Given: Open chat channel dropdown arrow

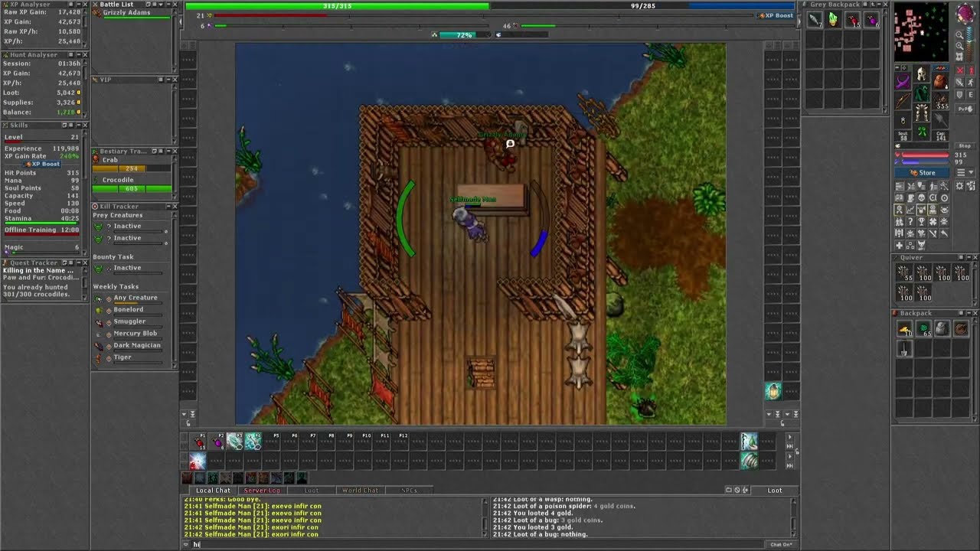Looking at the screenshot, I should click(x=186, y=545).
